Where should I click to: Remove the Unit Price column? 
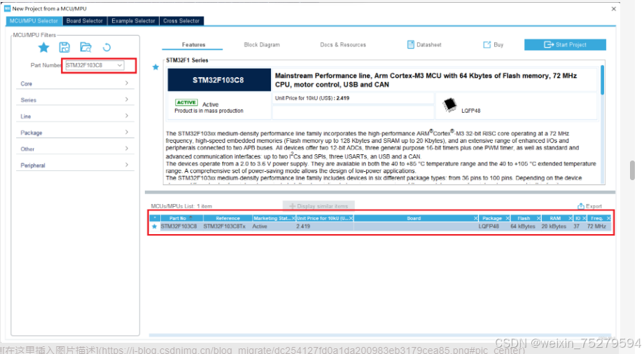coord(351,218)
